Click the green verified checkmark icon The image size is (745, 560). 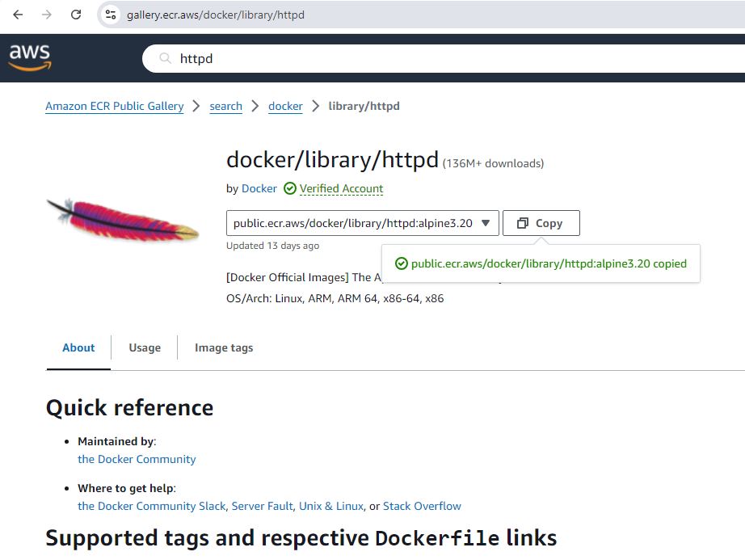(x=290, y=188)
